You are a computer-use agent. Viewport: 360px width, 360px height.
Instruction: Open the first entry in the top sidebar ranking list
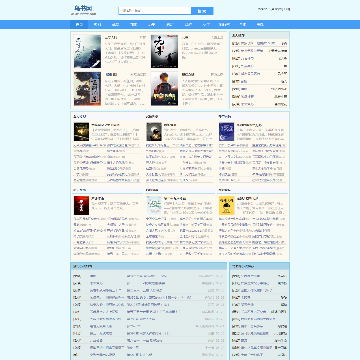coord(253,44)
